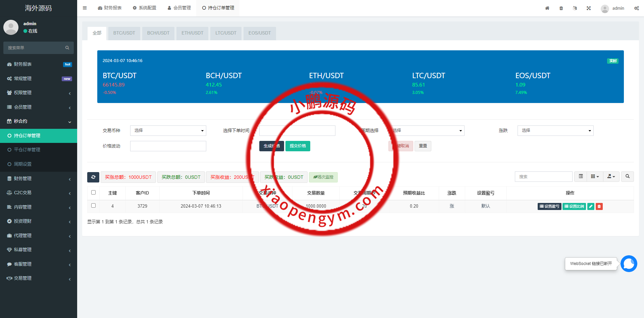The width and height of the screenshot is (644, 318).
Task: Click the trash icon in top bar
Action: [x=561, y=8]
